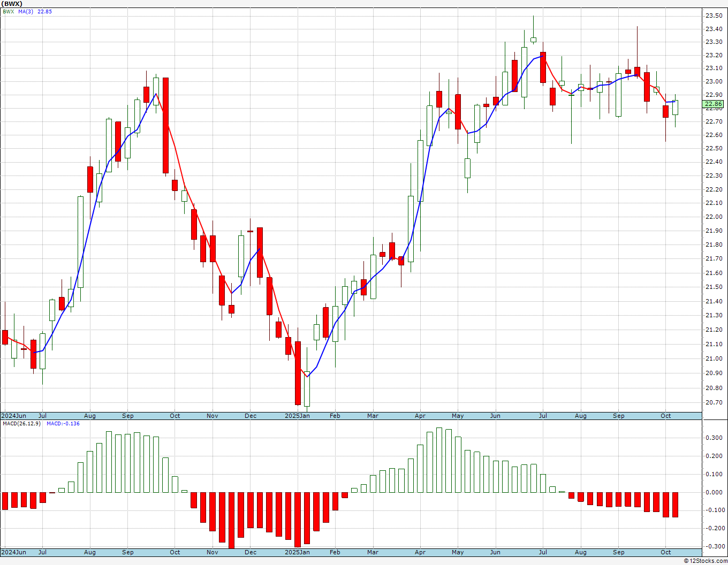The width and height of the screenshot is (728, 565).
Task: Select the 0.000 MACD axis label
Action: (x=715, y=492)
